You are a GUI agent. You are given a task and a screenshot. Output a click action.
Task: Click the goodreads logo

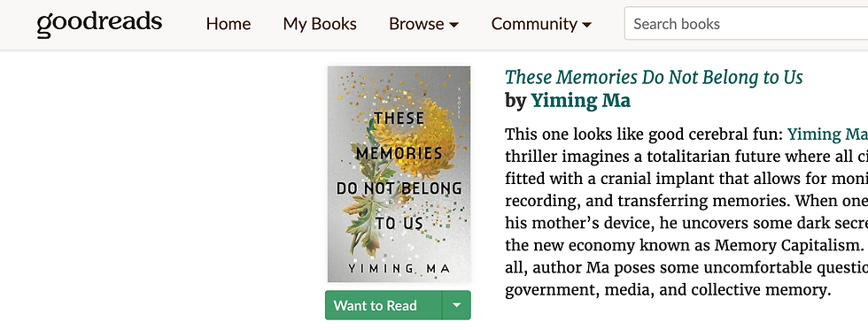coord(99,24)
